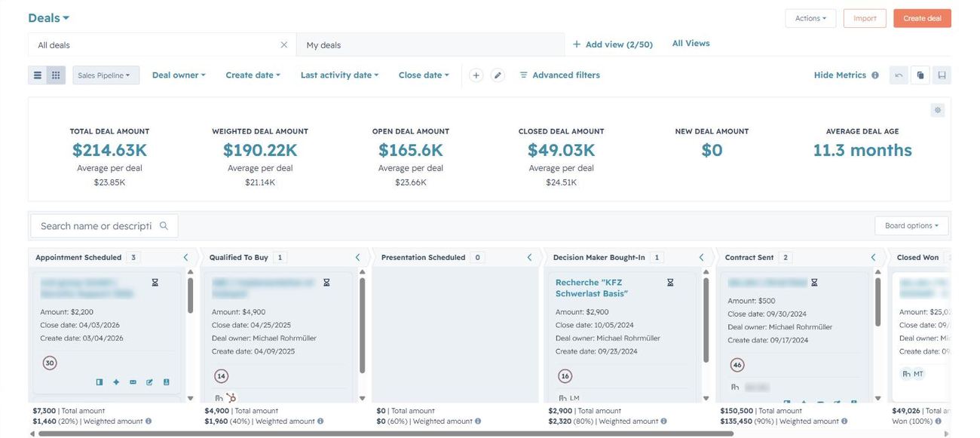Collapse the Qualified To Buy column
980x438 pixels.
(358, 258)
